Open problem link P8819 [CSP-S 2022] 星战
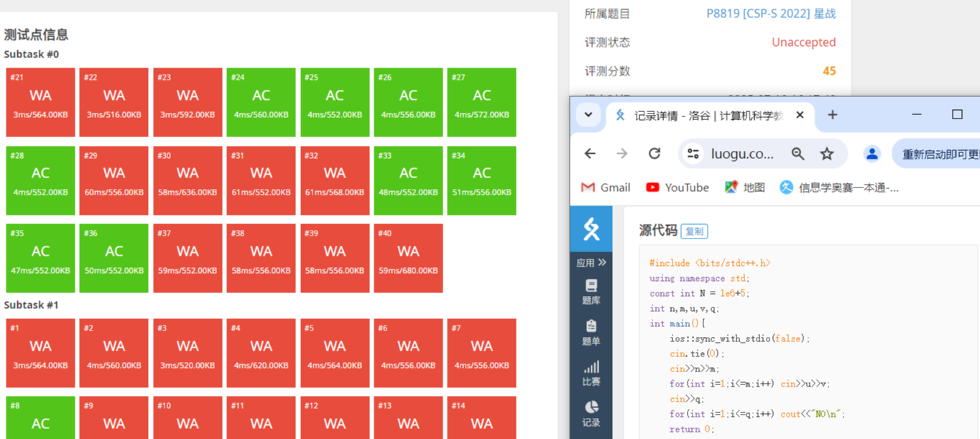980x439 pixels. tap(771, 14)
